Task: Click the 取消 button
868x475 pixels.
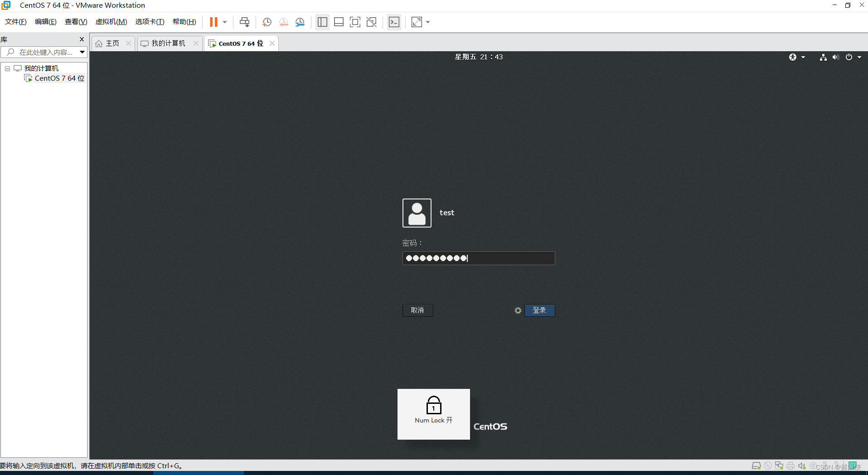Action: click(x=418, y=310)
